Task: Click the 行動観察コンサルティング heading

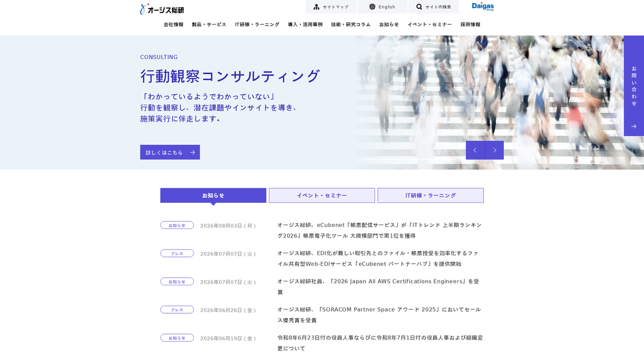Action: click(230, 76)
